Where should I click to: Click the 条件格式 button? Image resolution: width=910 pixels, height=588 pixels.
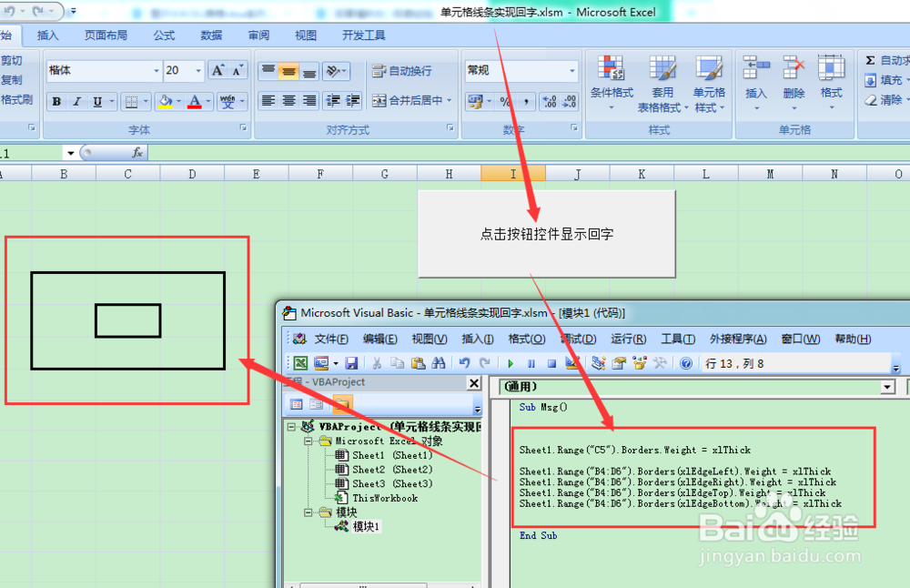click(x=612, y=85)
